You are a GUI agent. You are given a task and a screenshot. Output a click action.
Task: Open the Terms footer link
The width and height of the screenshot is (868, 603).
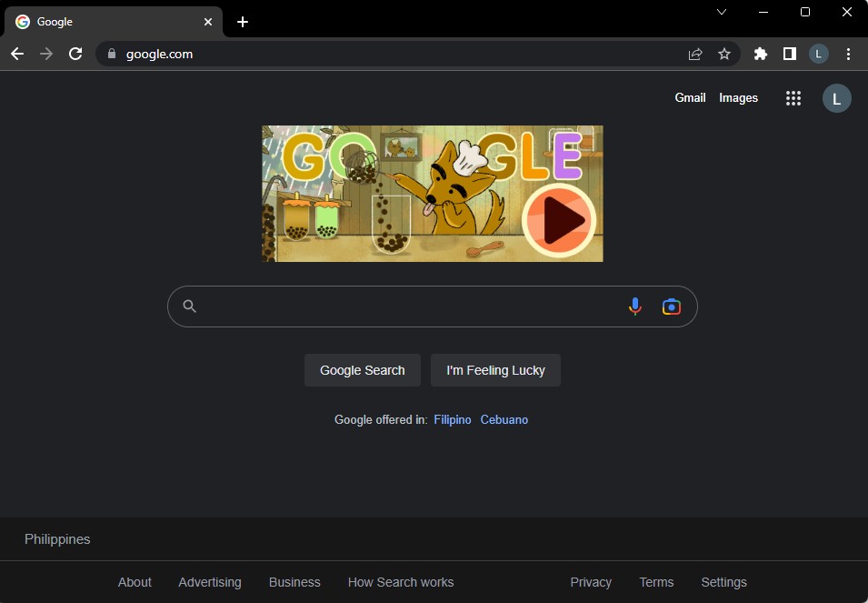click(656, 582)
